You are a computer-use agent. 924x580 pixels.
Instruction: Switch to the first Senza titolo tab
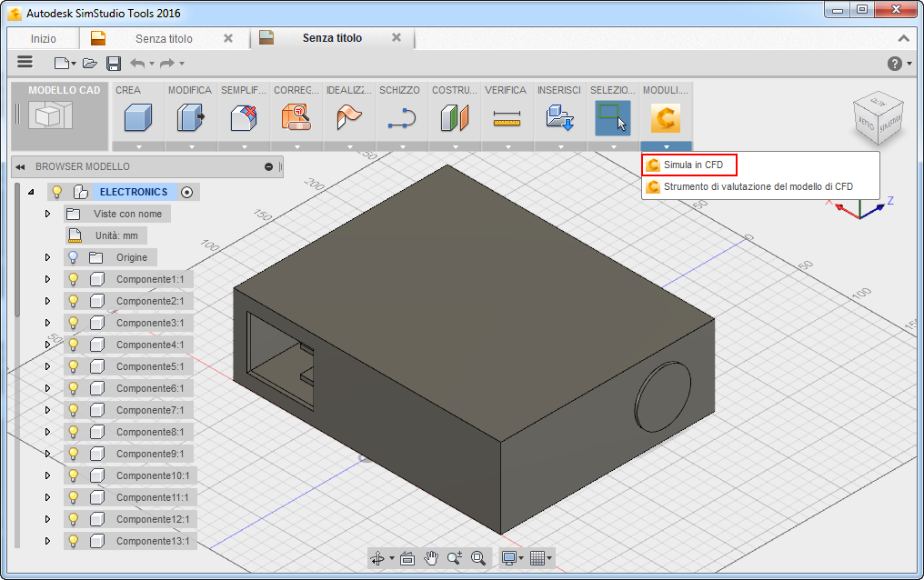[163, 39]
